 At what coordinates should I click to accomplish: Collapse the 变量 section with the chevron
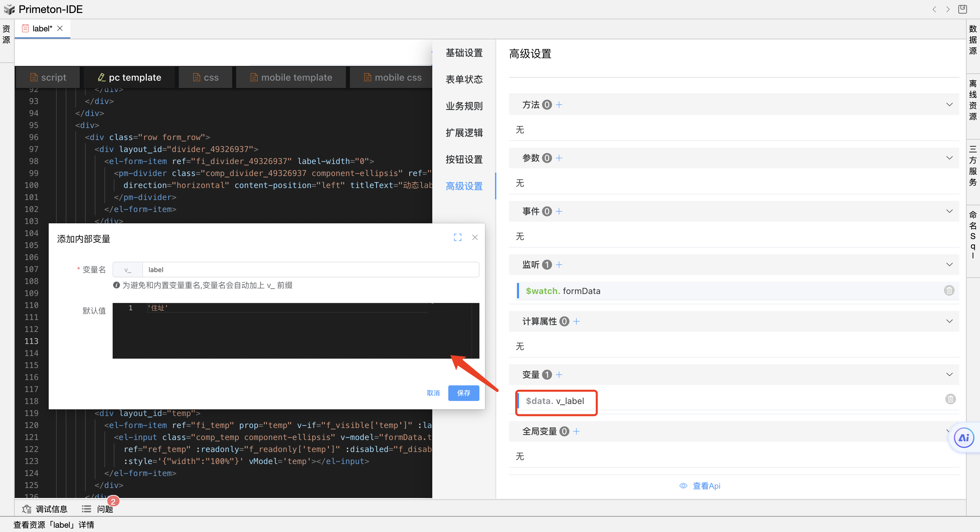[x=949, y=375]
